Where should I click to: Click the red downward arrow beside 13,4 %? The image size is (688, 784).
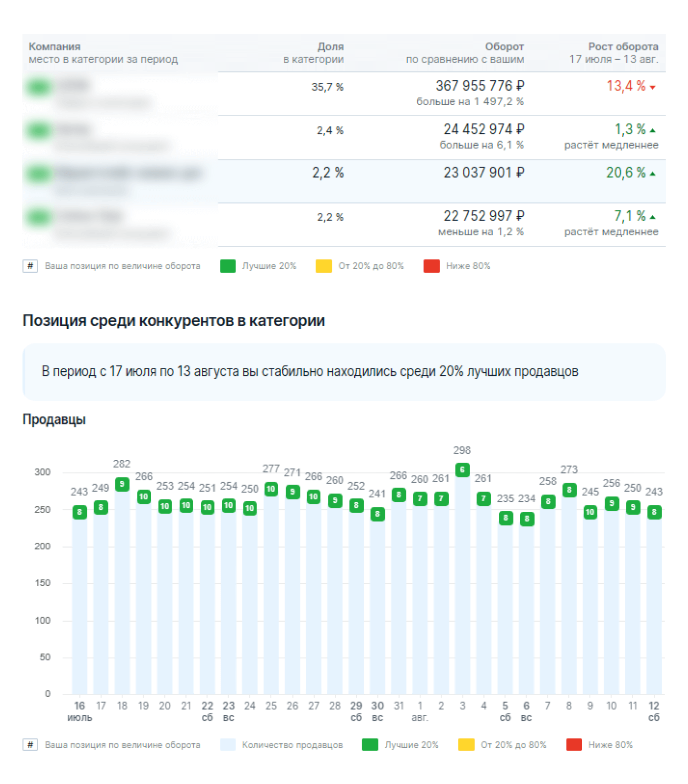tap(652, 86)
